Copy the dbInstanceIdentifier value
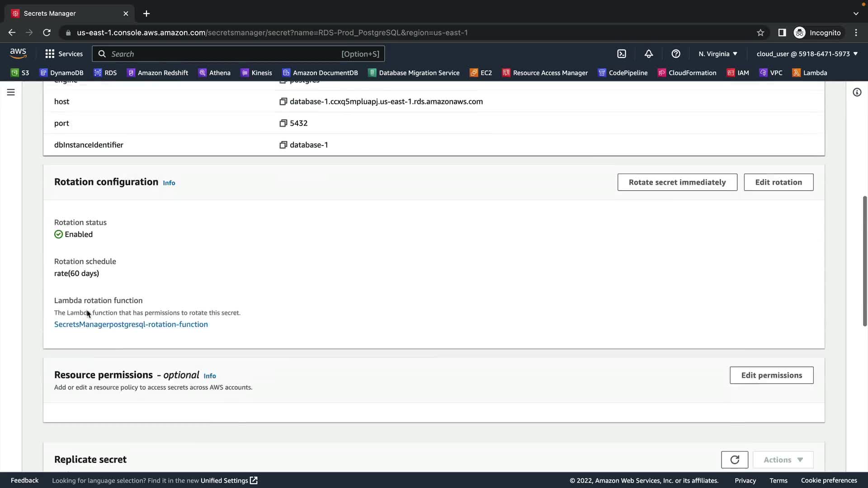The width and height of the screenshot is (868, 488). tap(283, 145)
